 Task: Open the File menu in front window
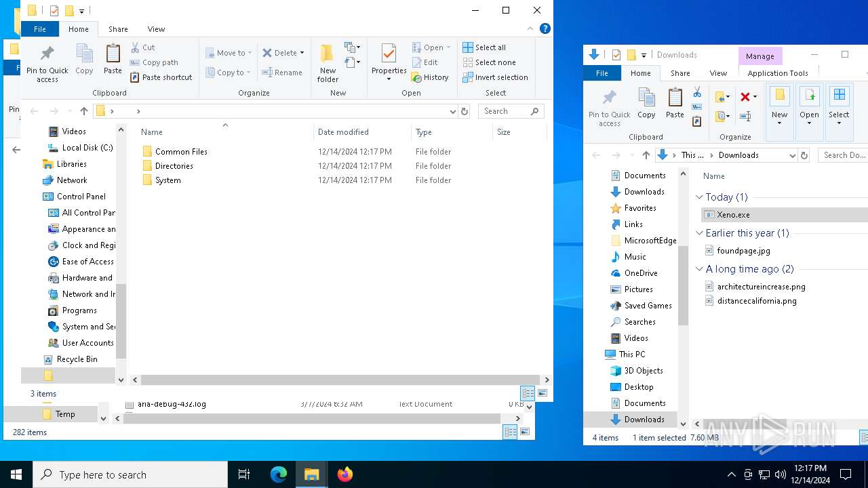(x=40, y=29)
